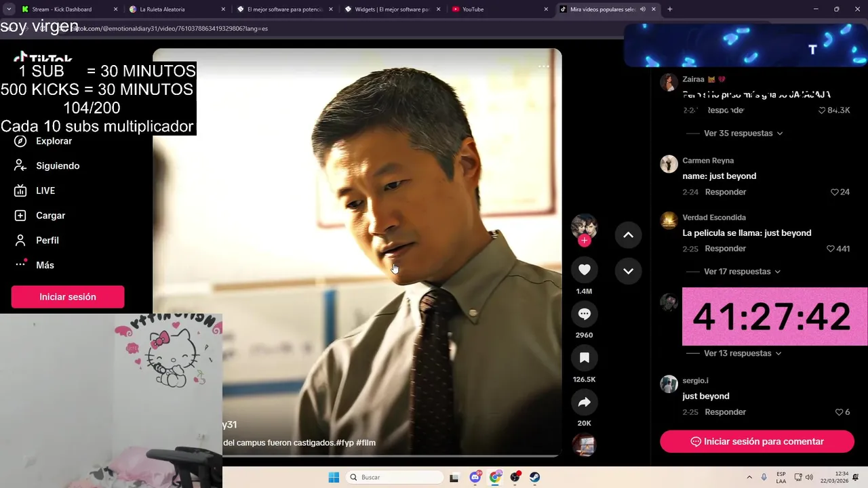
Task: Open sergio.i's profile name
Action: pos(695,381)
